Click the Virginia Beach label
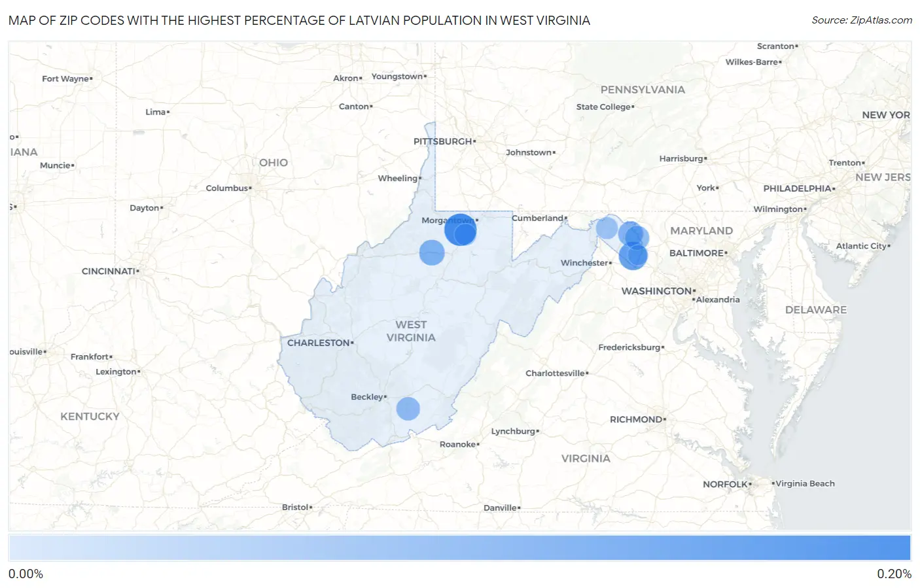920x588 pixels. [x=805, y=484]
